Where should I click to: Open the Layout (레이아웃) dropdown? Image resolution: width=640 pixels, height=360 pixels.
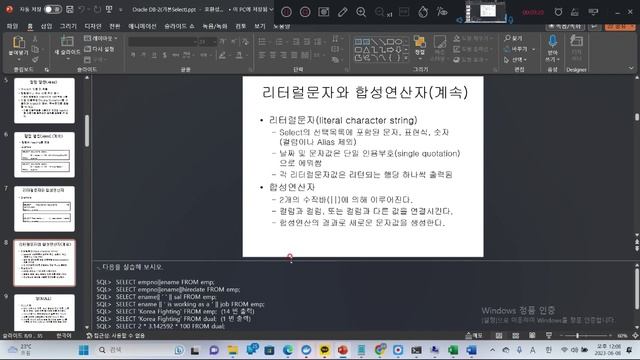pyautogui.click(x=101, y=38)
